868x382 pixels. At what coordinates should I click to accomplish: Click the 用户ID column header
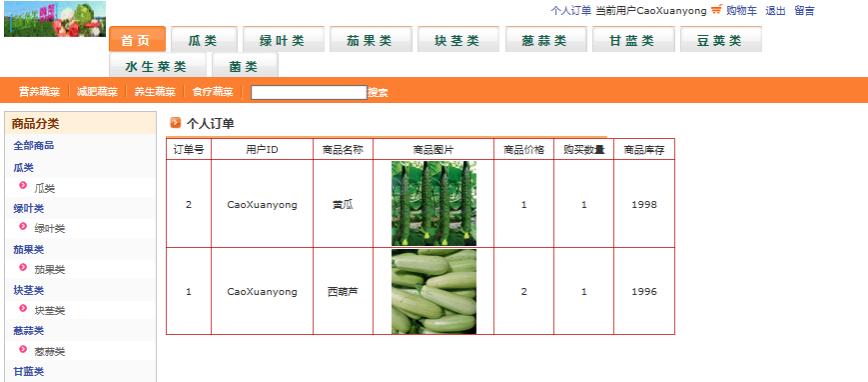(262, 150)
